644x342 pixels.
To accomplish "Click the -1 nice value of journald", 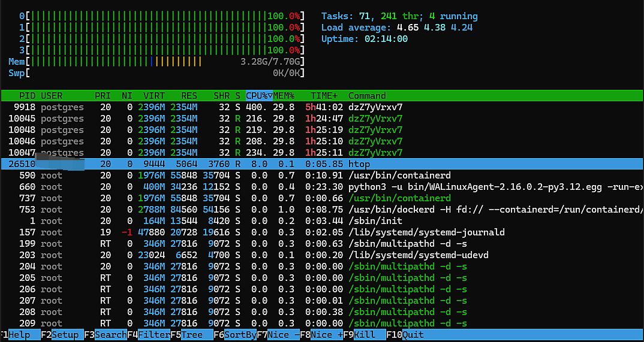I will pos(127,232).
